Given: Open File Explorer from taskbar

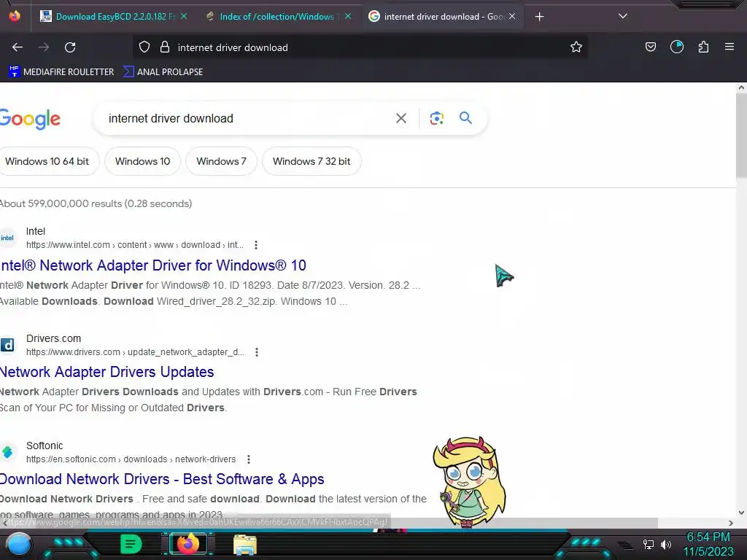Looking at the screenshot, I should tap(244, 544).
